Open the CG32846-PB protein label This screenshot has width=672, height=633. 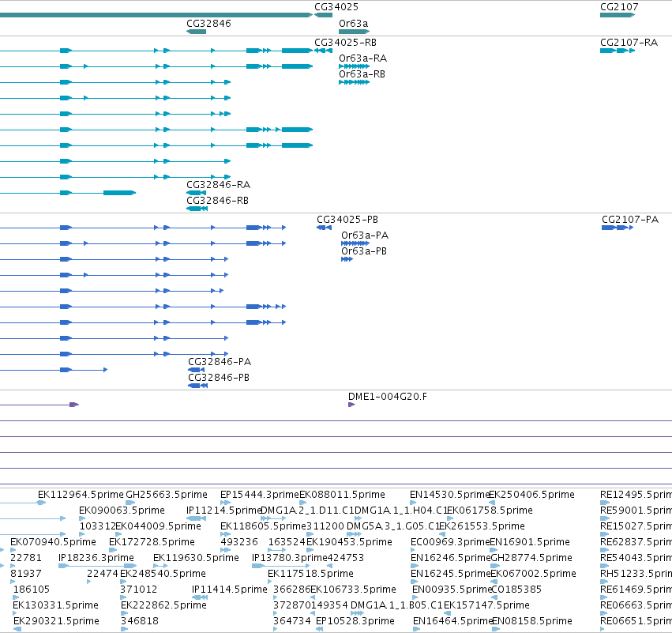pyautogui.click(x=219, y=378)
